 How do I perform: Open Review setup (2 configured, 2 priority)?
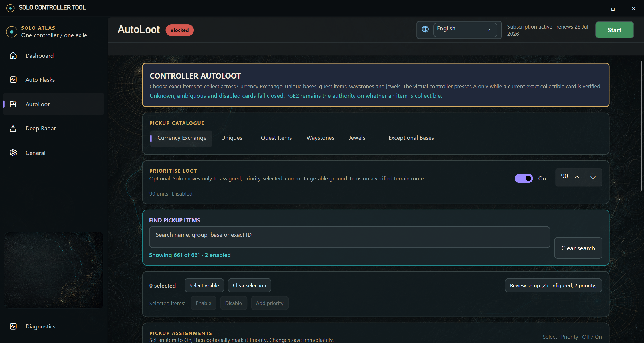tap(553, 285)
